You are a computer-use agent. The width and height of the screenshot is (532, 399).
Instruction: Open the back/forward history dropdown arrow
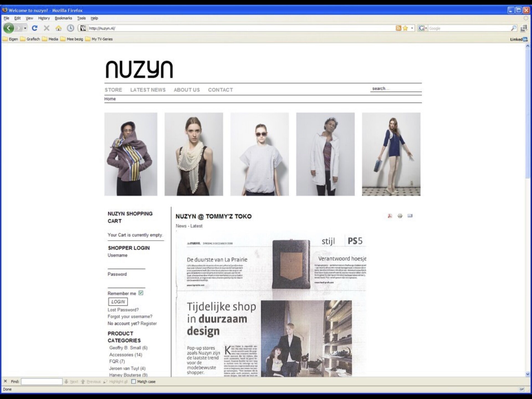[x=25, y=28]
